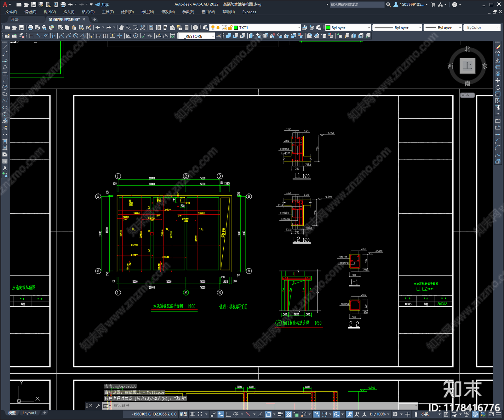This screenshot has width=504, height=420.
Task: Switch to the Layout1 tab
Action: click(x=29, y=413)
